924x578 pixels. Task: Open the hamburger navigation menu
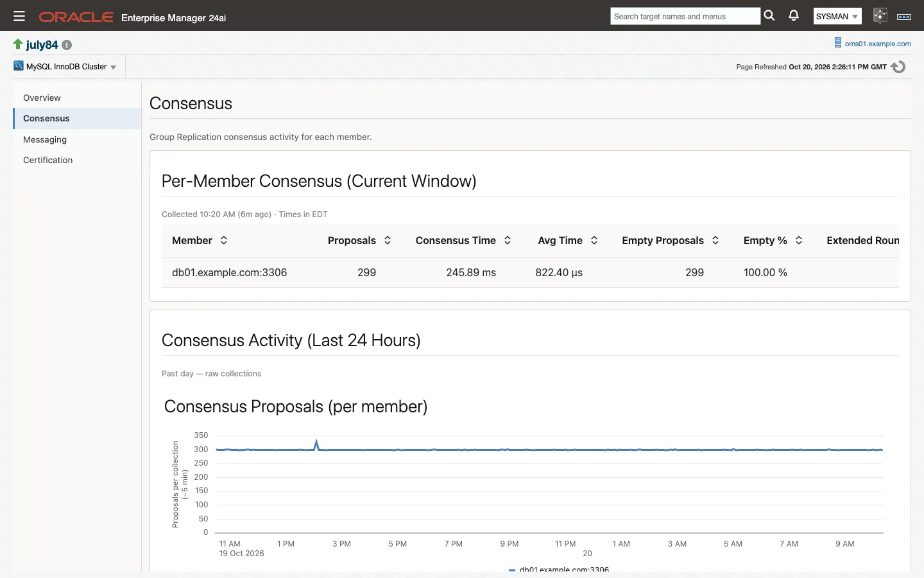(x=19, y=16)
